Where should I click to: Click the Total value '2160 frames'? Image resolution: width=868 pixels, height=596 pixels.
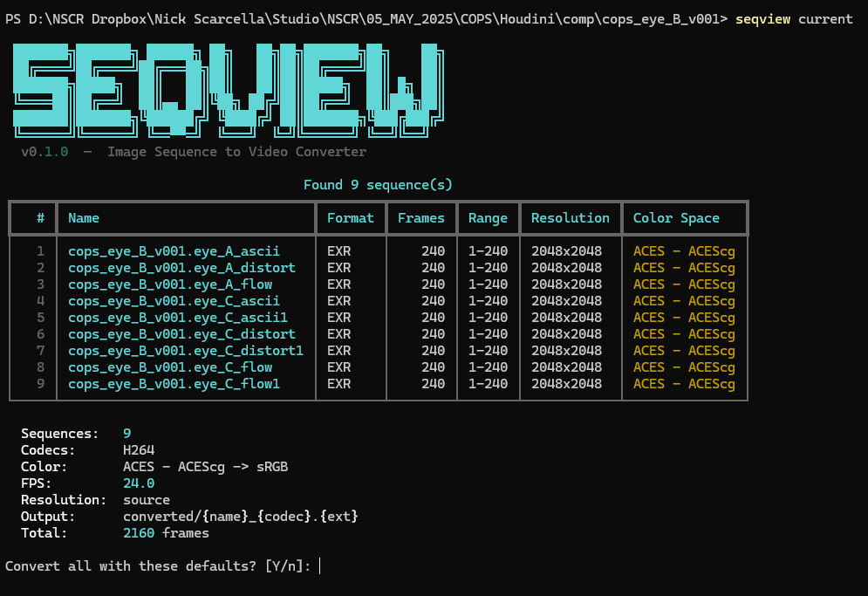point(166,533)
